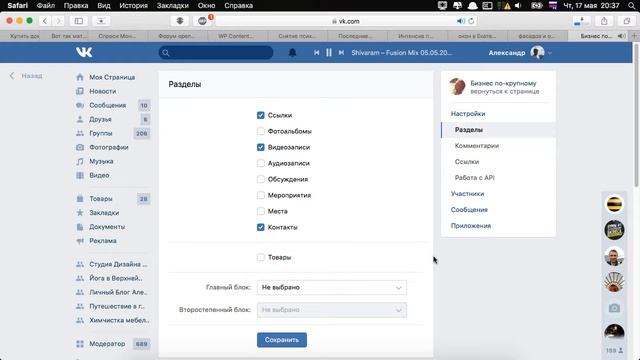
Task: Open the История menu
Action: 133,6
